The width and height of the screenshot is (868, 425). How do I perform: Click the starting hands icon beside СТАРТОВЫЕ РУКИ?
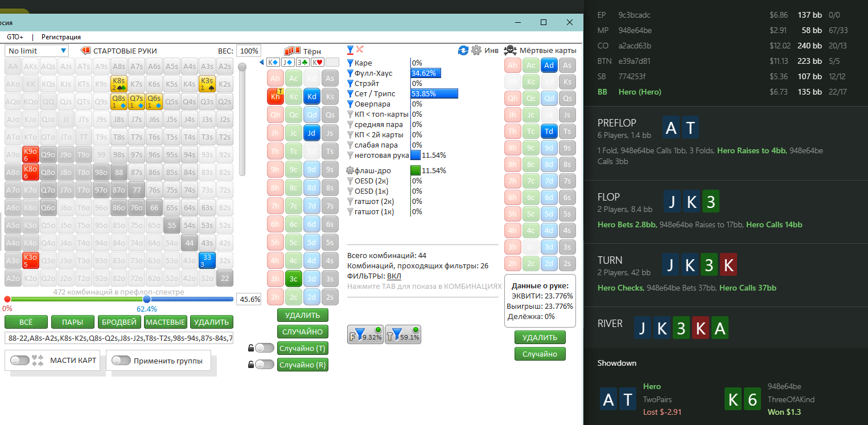point(86,51)
